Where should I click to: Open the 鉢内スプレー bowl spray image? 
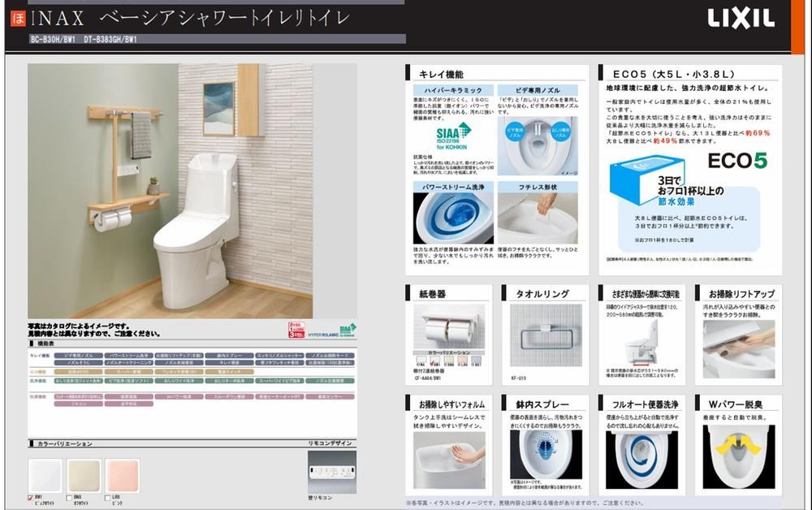[x=546, y=454]
